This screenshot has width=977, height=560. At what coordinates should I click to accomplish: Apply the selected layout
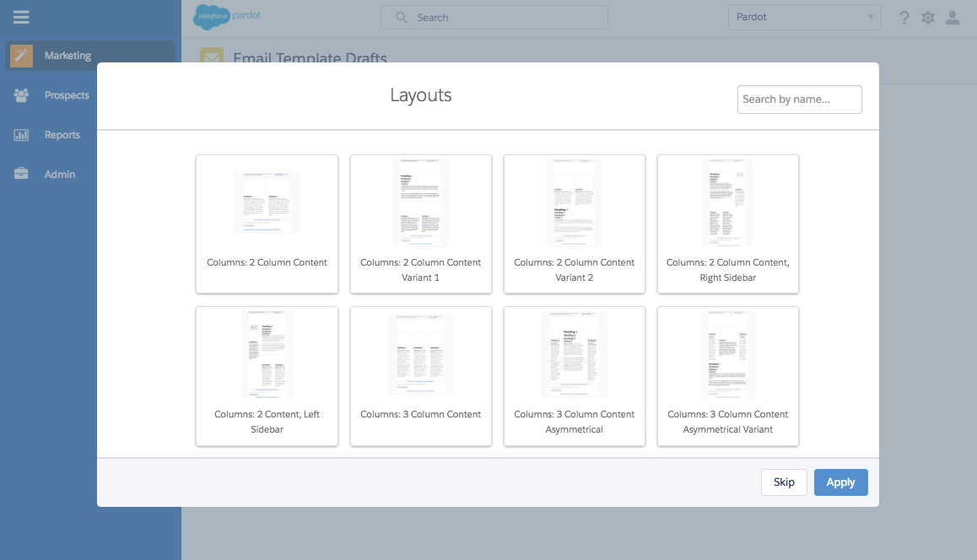840,482
